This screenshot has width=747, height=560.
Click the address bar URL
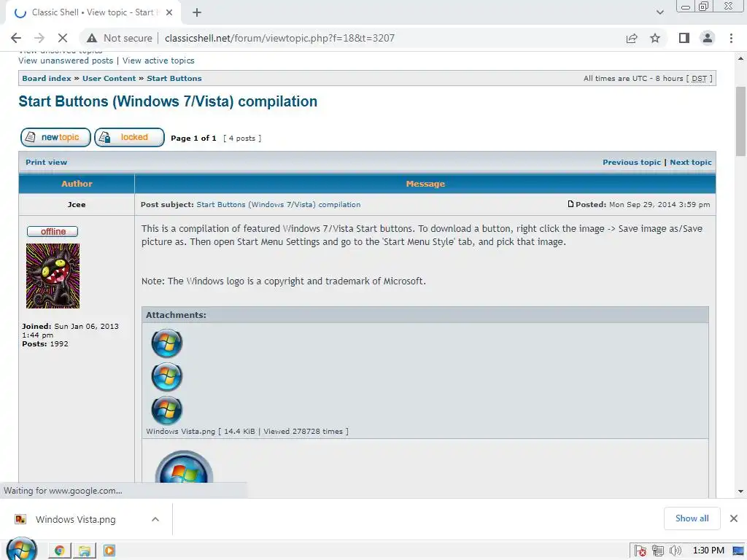279,38
